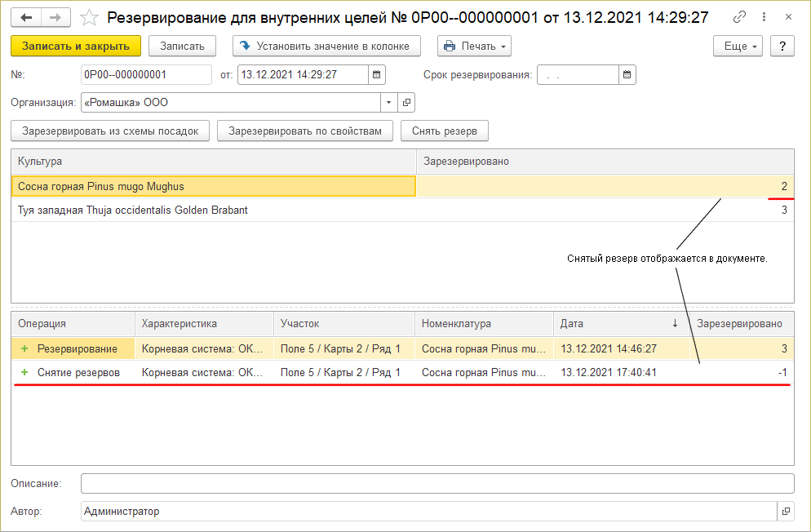The image size is (811, 532).
Task: Open the Организация record button
Action: tap(406, 103)
